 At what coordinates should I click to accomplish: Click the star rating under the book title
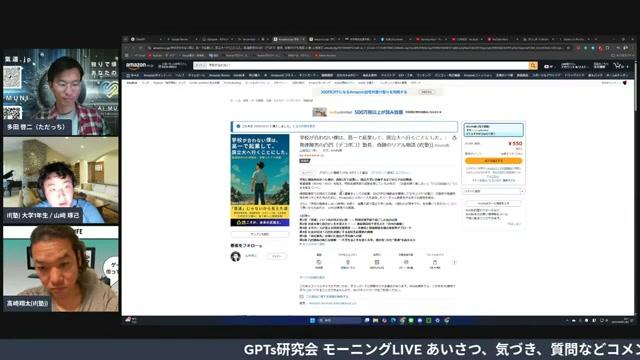[311, 156]
